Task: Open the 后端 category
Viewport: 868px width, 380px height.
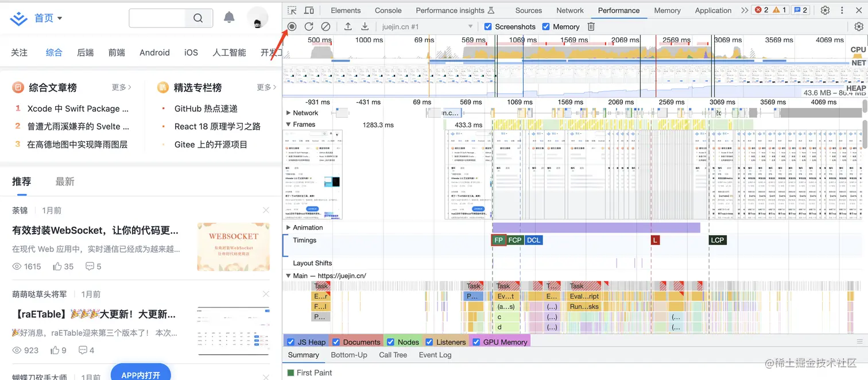Action: [86, 52]
